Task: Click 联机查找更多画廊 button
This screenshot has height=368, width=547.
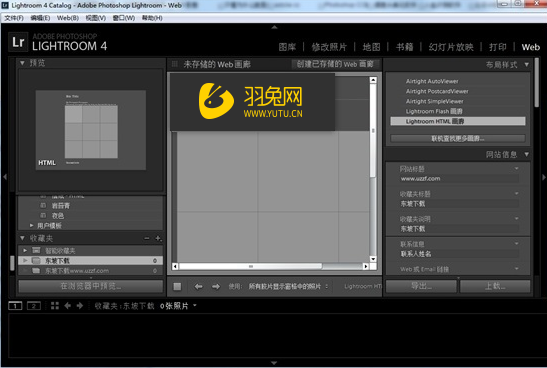Action: tap(458, 138)
